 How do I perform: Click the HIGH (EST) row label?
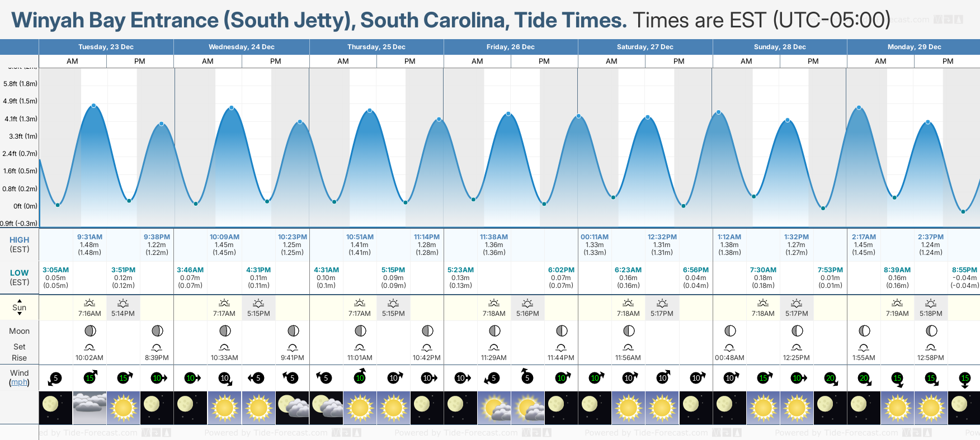pos(19,244)
